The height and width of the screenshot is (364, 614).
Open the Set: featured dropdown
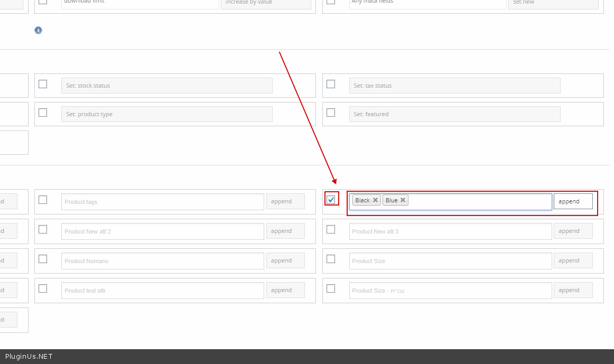[x=454, y=114]
